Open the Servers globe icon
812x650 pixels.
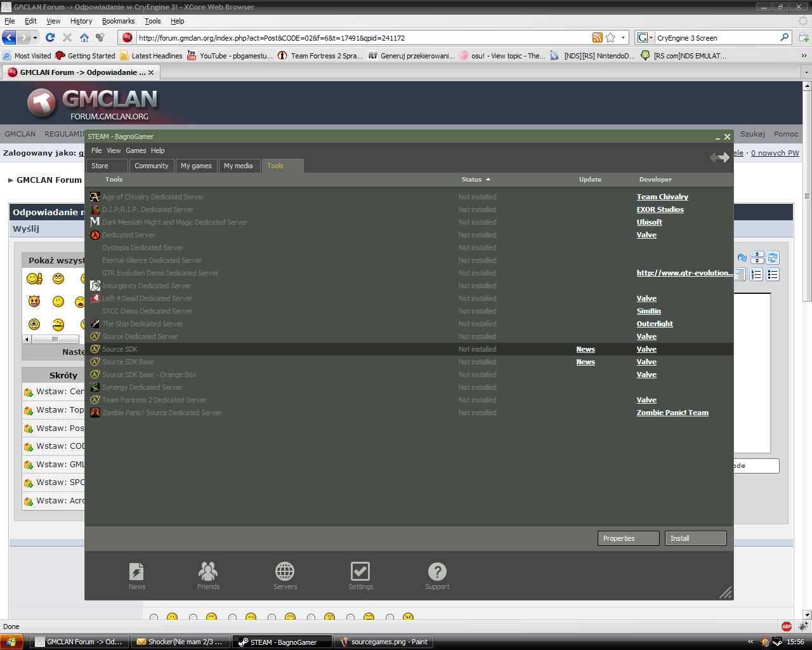(285, 572)
